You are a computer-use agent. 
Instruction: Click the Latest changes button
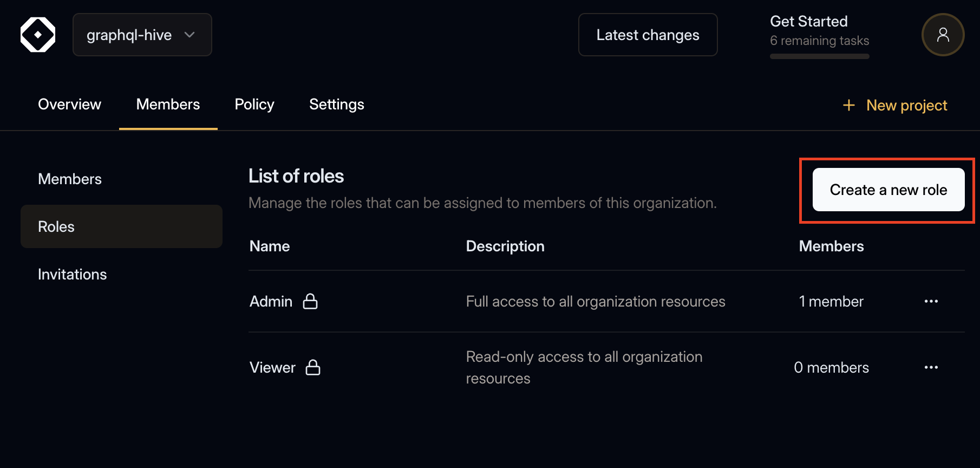[x=648, y=35]
